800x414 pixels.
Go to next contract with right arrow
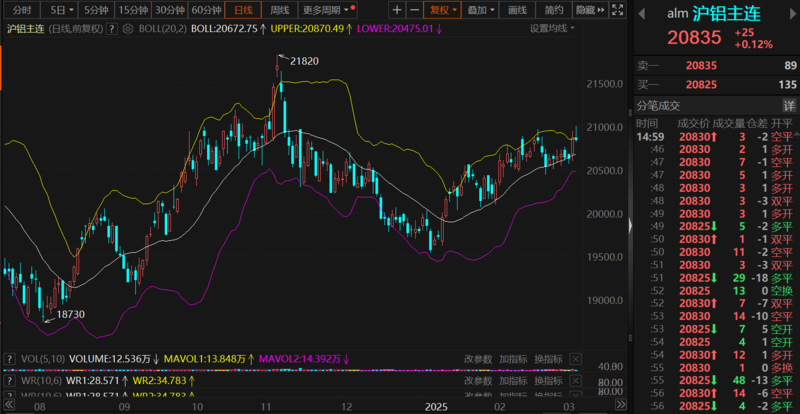[790, 14]
